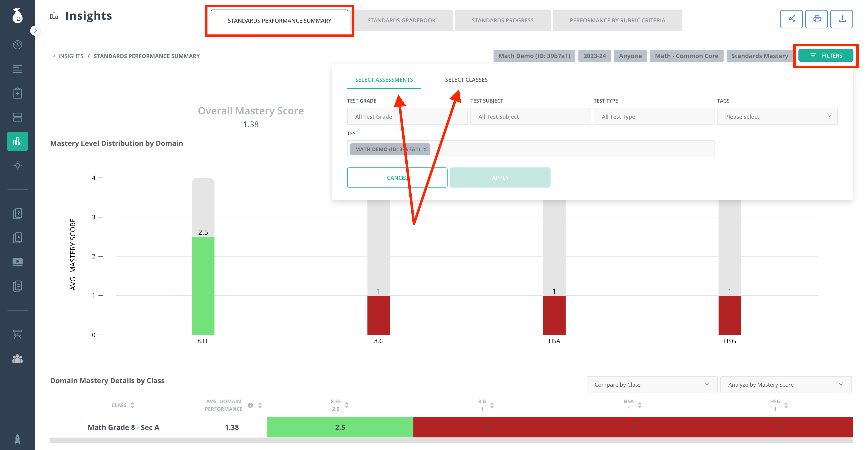
Task: Click the red HSG bar in chart
Action: click(730, 315)
